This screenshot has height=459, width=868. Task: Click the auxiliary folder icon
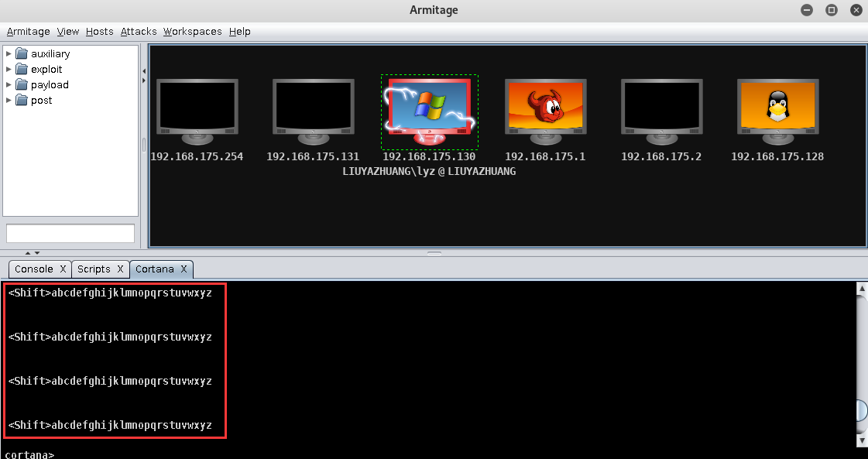(x=22, y=53)
